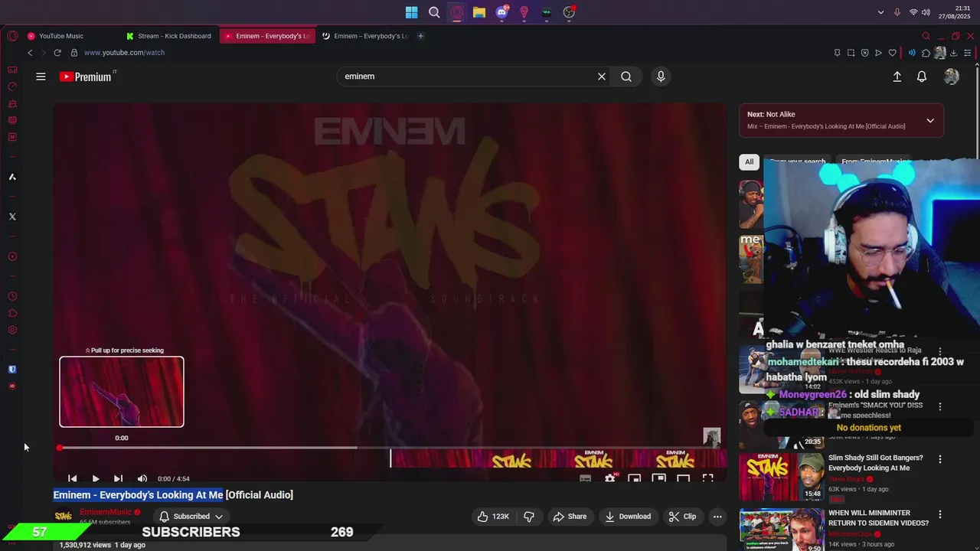Image resolution: width=980 pixels, height=551 pixels.
Task: Open the Easy Setup sliders icon
Action: coord(968,53)
